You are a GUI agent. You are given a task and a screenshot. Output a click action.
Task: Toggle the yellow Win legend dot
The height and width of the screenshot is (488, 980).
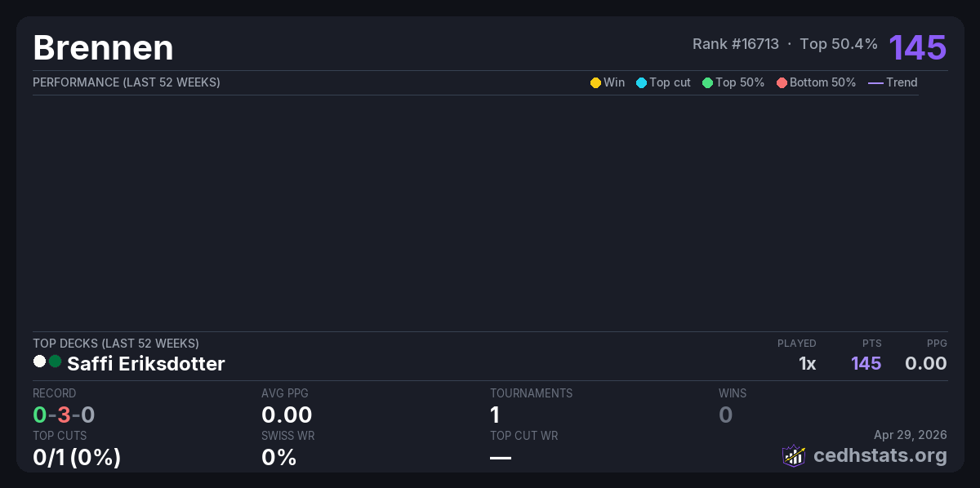pos(595,82)
